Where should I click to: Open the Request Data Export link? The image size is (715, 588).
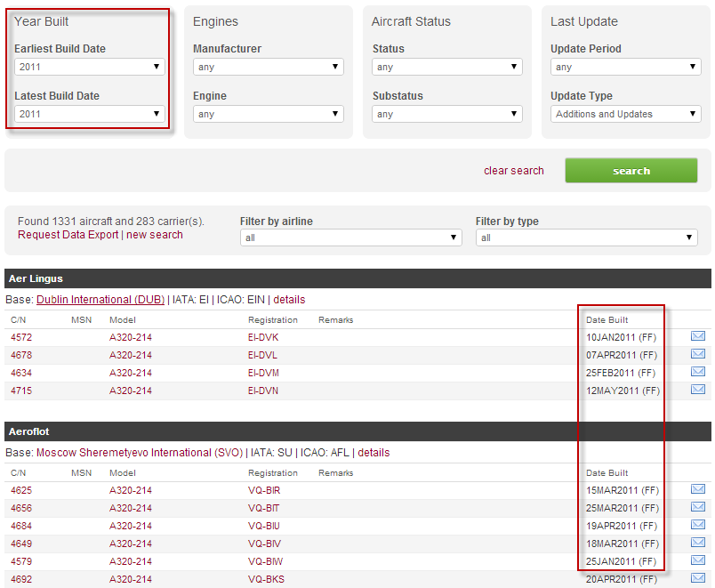click(68, 235)
